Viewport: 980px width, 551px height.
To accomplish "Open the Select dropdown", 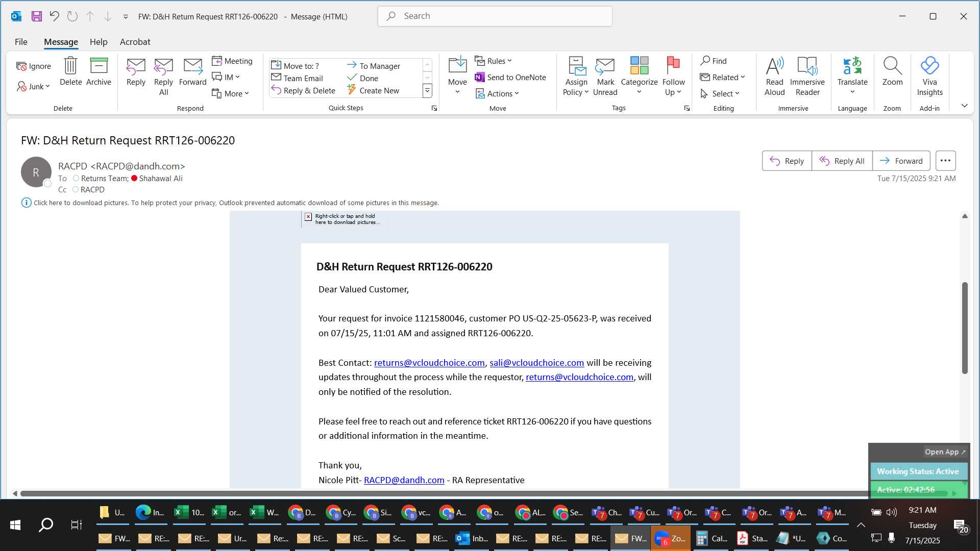I will (x=720, y=93).
